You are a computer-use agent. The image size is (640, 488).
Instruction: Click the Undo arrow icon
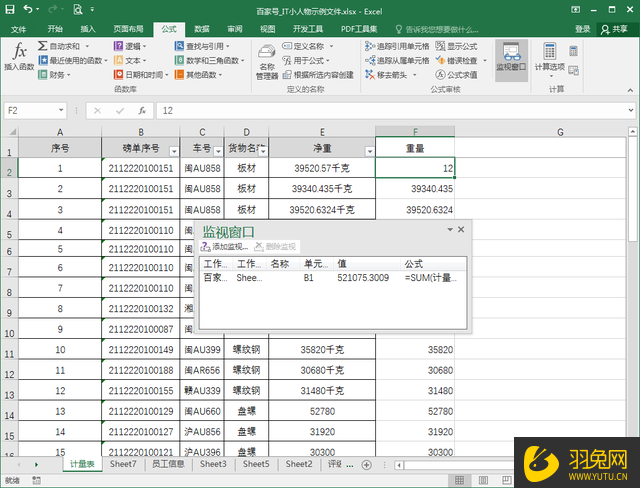[x=28, y=9]
